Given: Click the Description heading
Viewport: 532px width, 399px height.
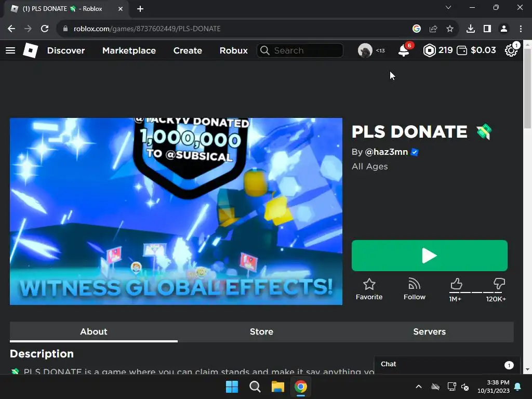Looking at the screenshot, I should click(42, 354).
